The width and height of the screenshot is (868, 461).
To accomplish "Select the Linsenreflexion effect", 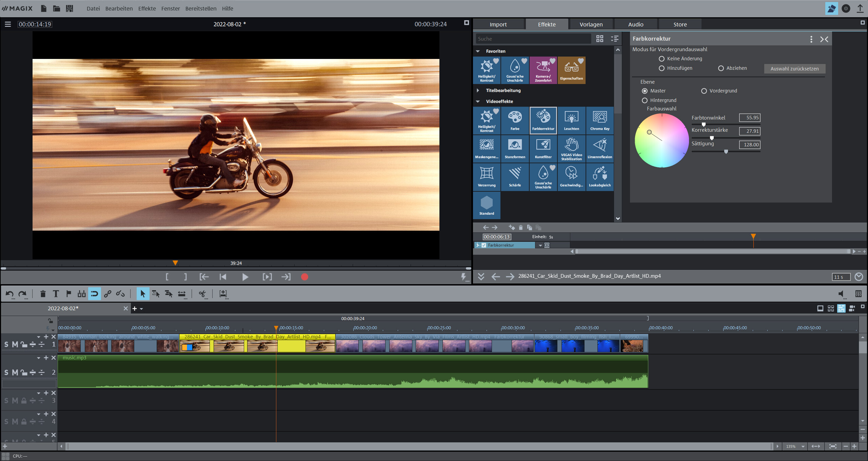I will [x=599, y=148].
